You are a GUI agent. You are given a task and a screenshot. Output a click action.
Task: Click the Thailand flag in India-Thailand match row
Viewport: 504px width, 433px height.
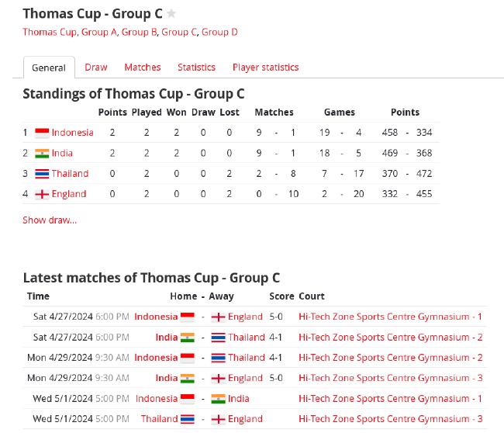pos(218,338)
